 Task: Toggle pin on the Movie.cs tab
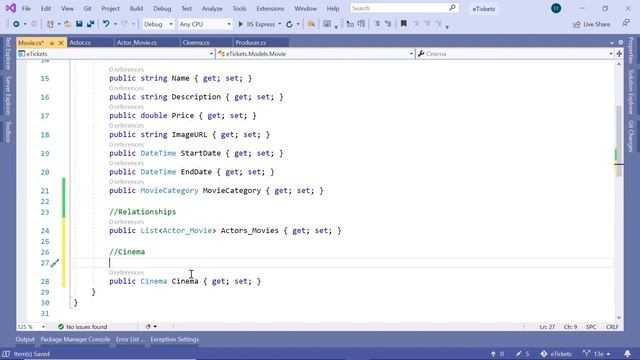52,43
